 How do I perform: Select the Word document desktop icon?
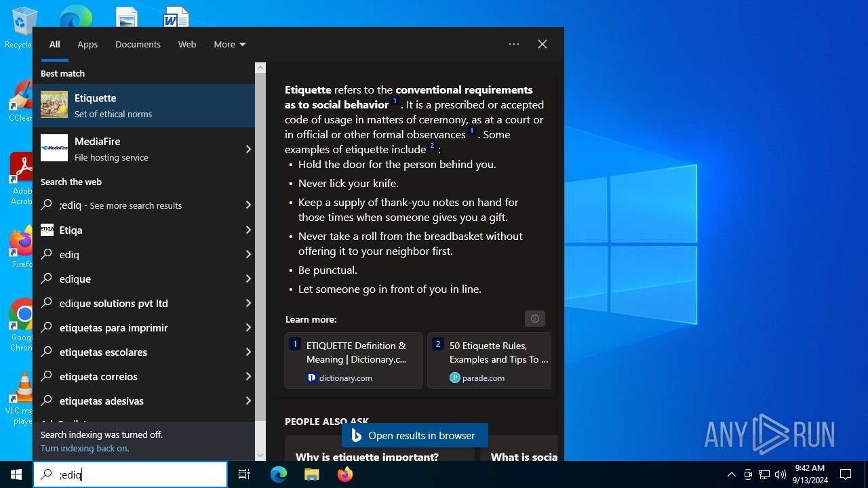[x=176, y=17]
